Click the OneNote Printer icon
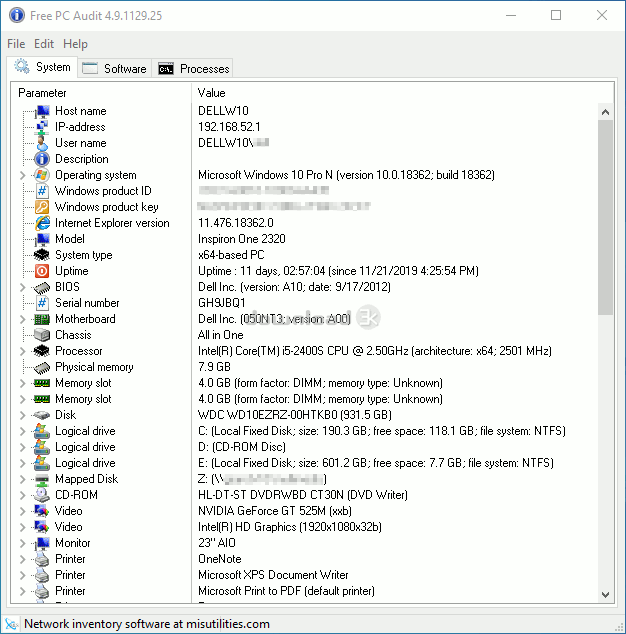 point(42,559)
